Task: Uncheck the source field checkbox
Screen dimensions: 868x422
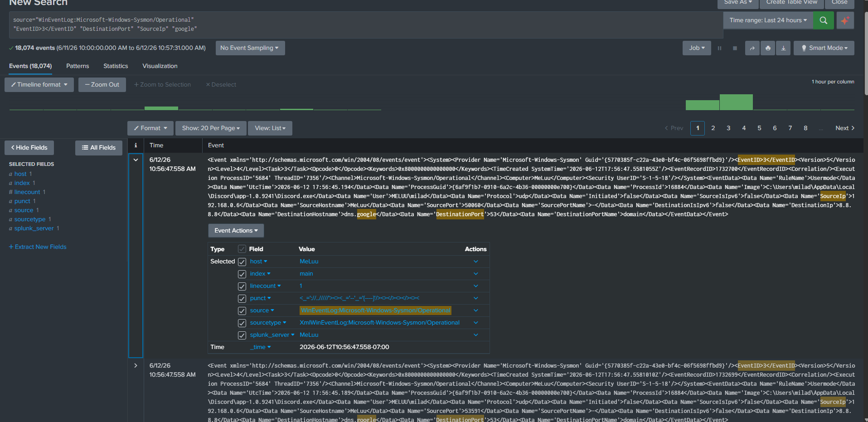Action: coord(242,311)
